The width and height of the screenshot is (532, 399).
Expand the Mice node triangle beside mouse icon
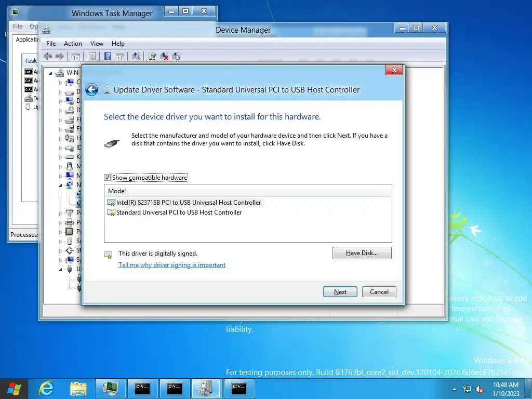tap(60, 167)
